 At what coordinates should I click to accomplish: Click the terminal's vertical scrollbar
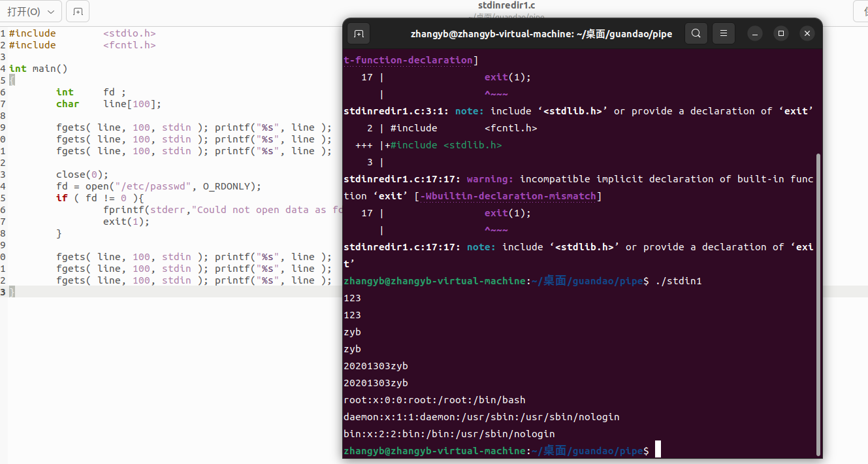(818, 304)
